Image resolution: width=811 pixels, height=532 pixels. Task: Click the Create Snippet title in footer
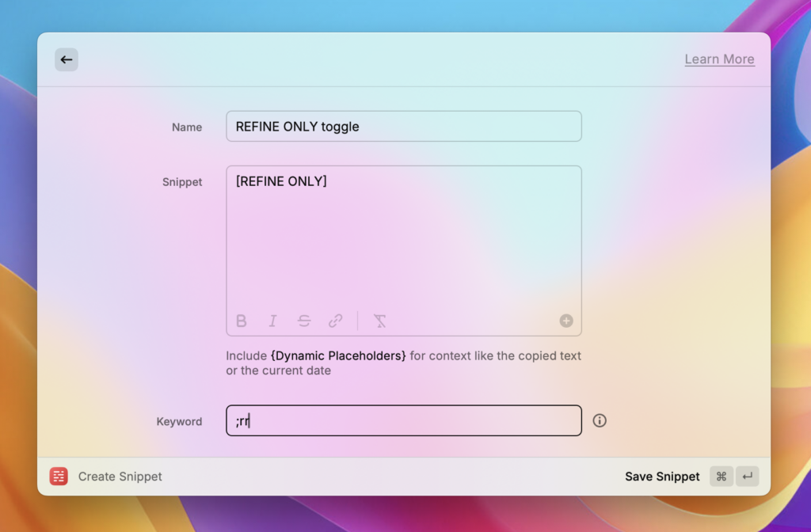pyautogui.click(x=120, y=477)
